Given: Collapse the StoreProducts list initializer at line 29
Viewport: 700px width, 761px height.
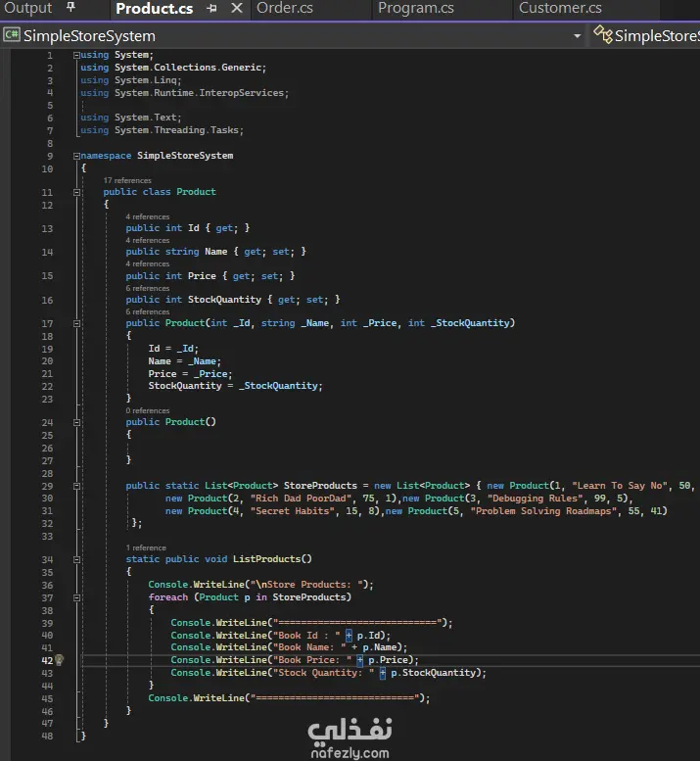Looking at the screenshot, I should pos(76,486).
